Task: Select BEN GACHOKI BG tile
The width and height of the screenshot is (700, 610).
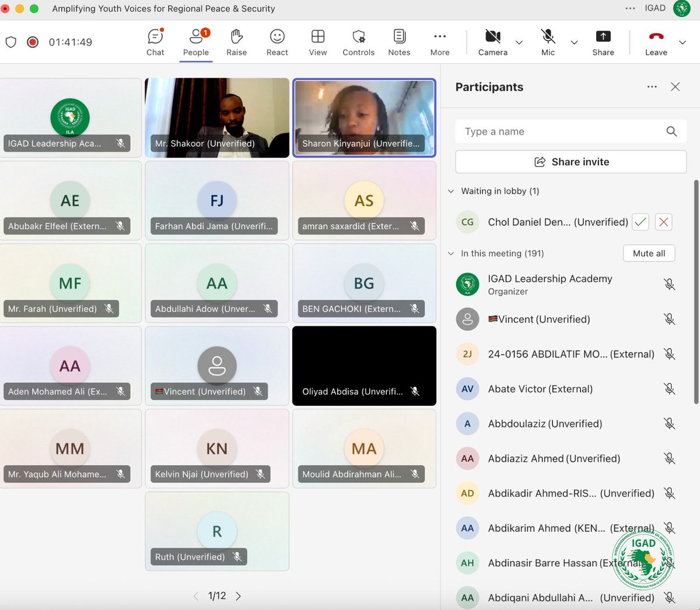Action: 364,283
